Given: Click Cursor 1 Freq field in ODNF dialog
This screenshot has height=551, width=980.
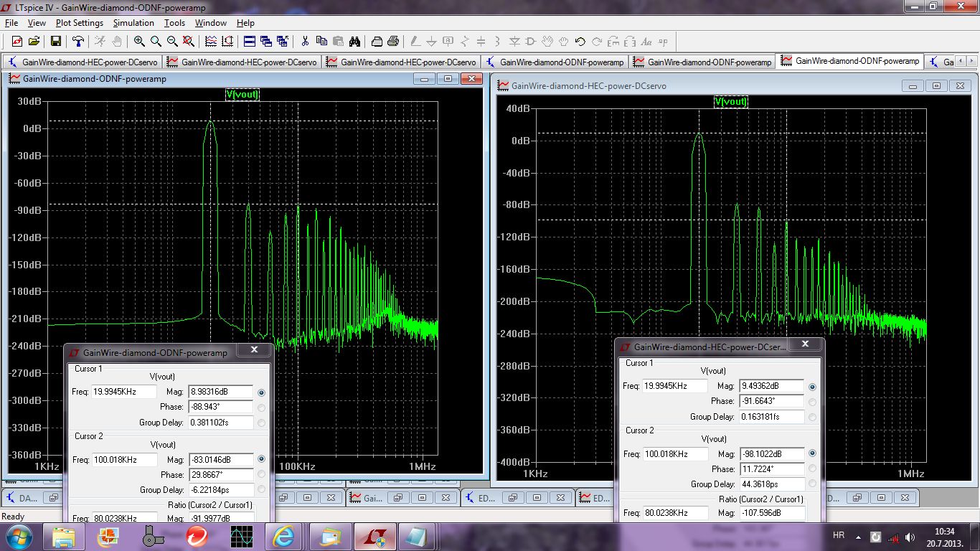Looking at the screenshot, I should click(124, 392).
